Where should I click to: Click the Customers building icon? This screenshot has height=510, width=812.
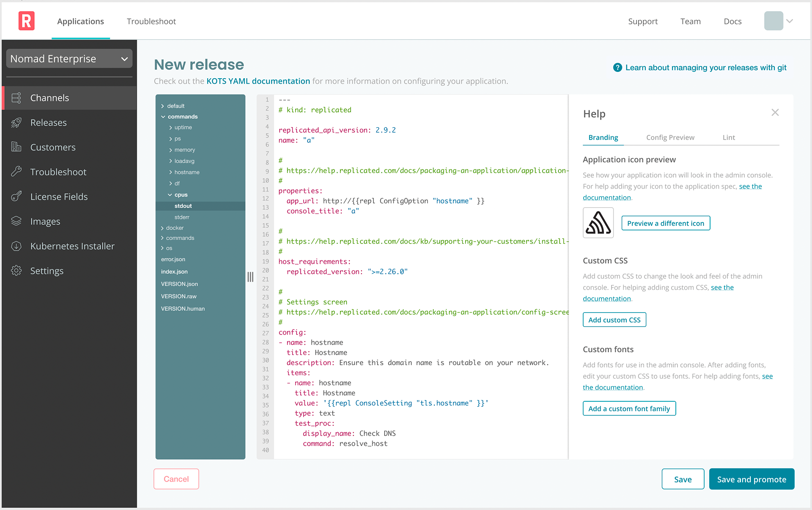(16, 147)
